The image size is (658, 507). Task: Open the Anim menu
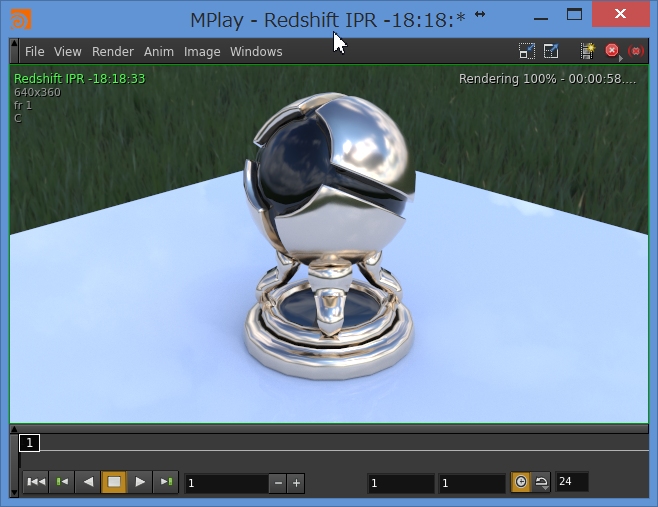click(x=159, y=52)
